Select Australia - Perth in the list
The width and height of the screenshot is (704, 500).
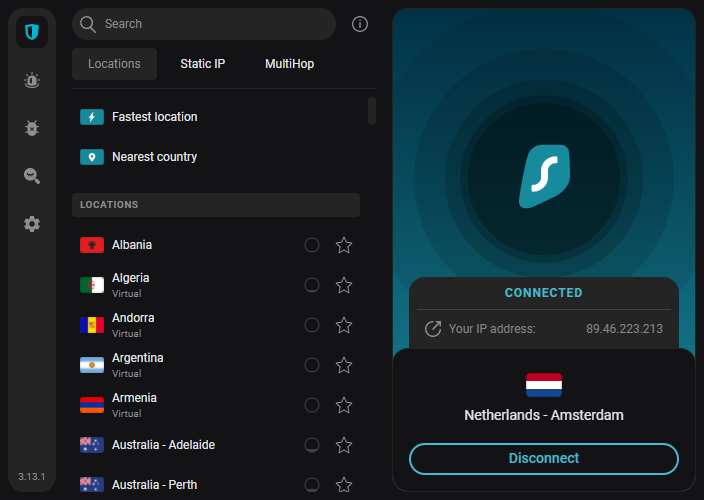[x=216, y=484]
